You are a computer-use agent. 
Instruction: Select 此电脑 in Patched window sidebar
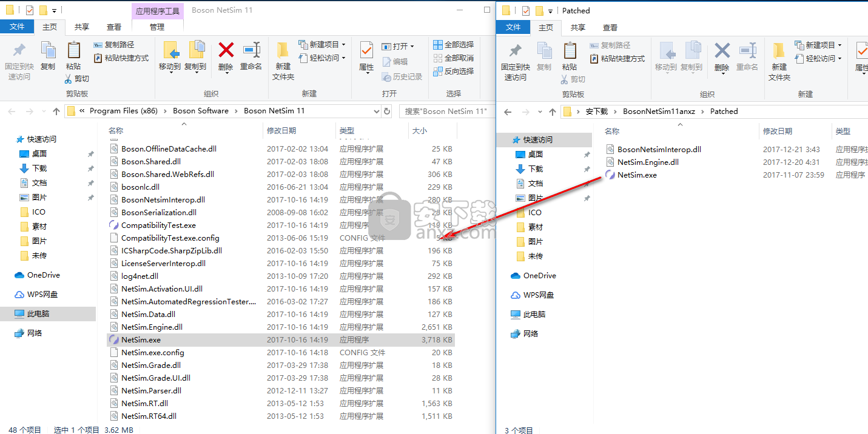coord(528,315)
